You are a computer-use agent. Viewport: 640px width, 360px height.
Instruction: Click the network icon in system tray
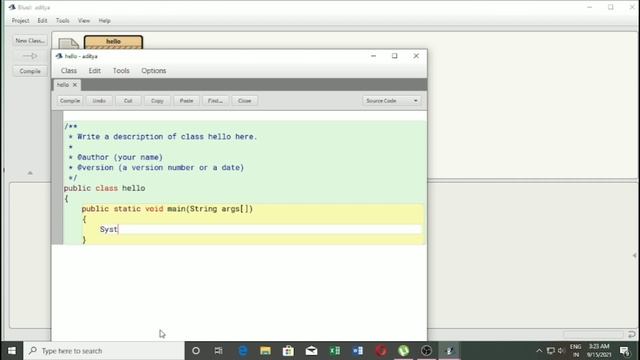click(551, 351)
